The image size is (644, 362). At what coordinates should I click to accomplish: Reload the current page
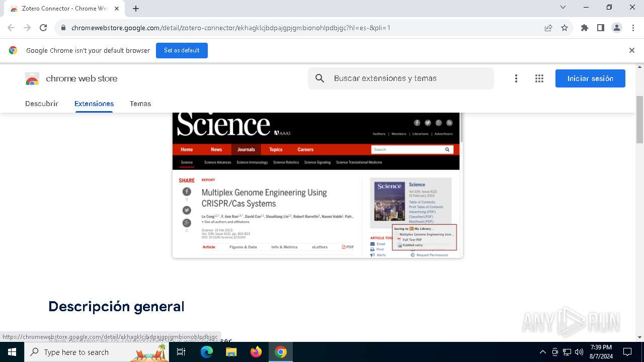(x=43, y=28)
